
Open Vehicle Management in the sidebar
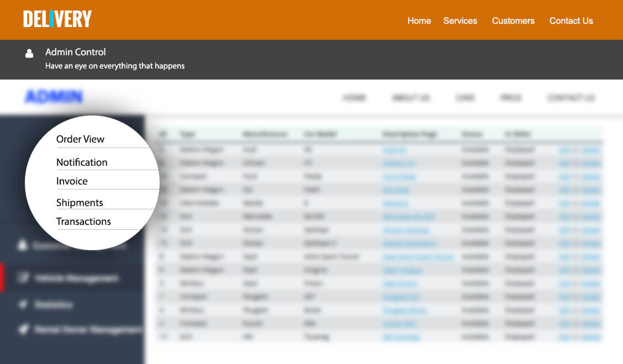(x=76, y=278)
